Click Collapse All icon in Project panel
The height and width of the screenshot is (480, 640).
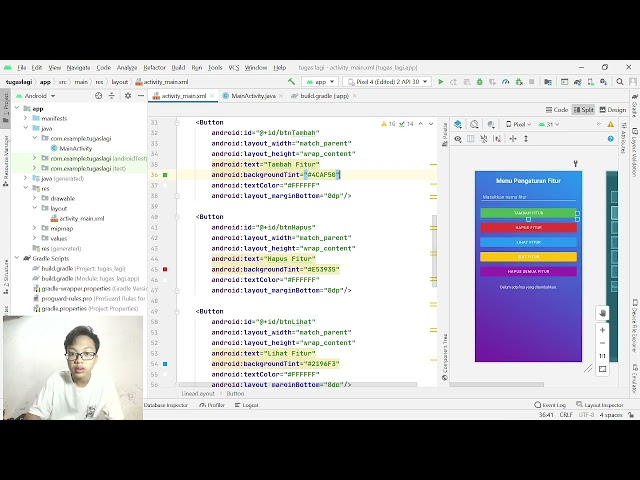pos(111,96)
